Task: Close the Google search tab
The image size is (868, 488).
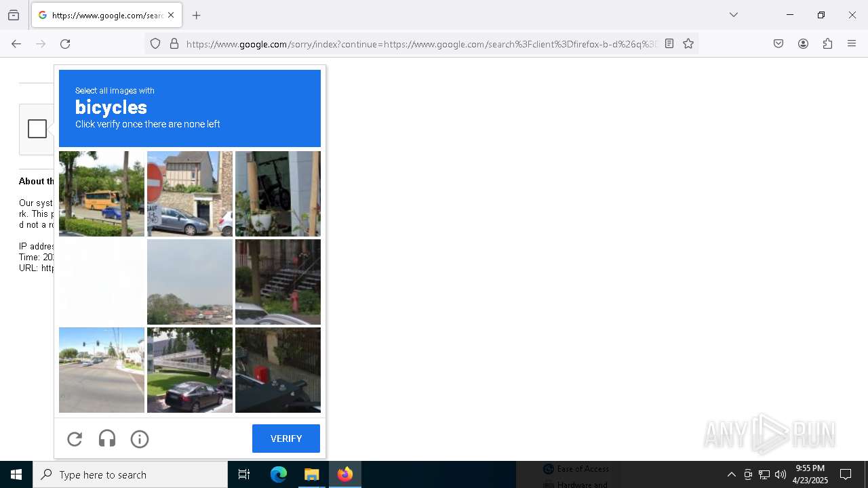Action: (171, 15)
